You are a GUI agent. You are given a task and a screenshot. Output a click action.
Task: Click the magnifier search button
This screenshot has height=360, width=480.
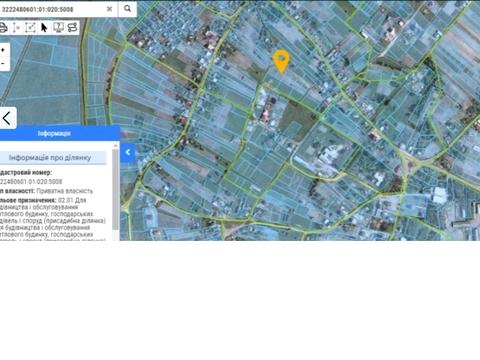[127, 9]
